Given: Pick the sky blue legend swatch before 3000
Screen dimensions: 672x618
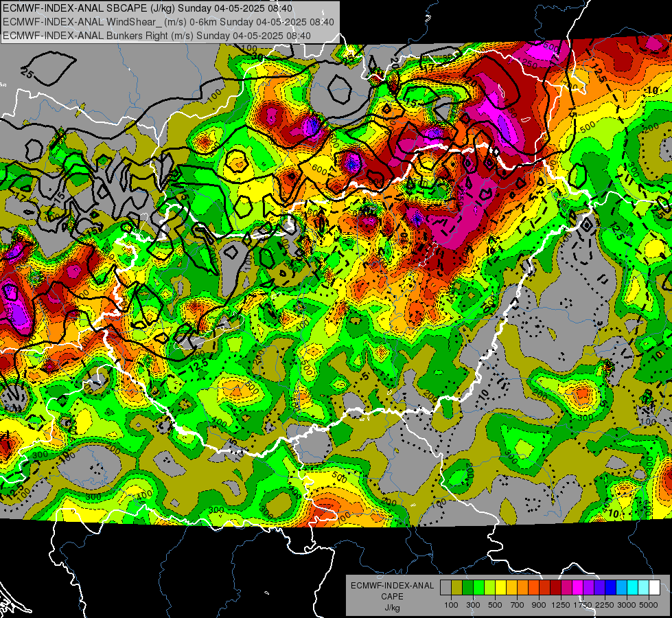Looking at the screenshot, I should tap(622, 588).
